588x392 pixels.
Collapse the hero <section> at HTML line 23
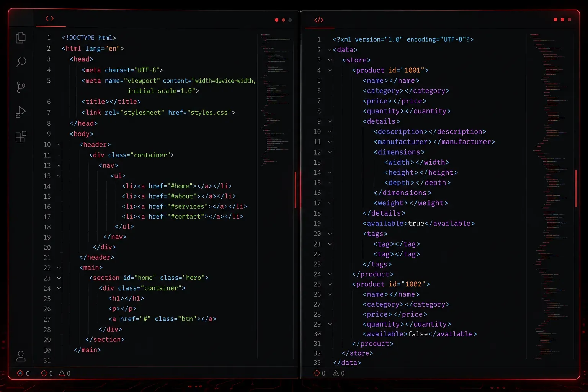59,278
